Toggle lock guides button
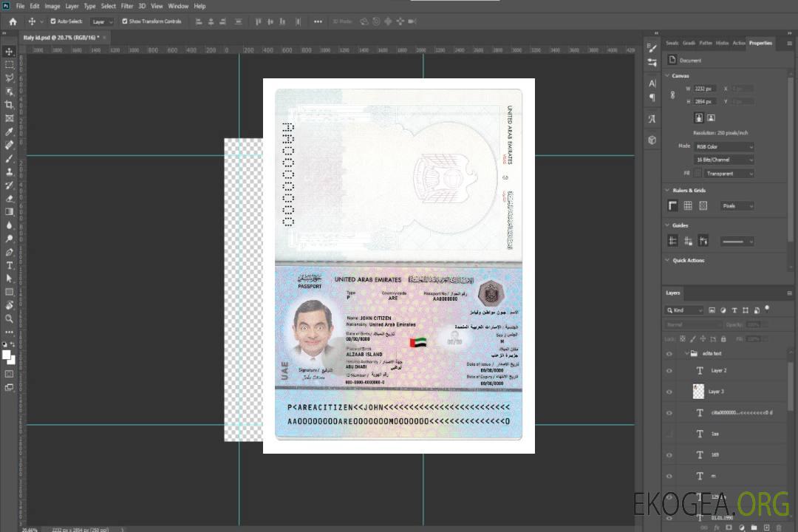The height and width of the screenshot is (532, 798). (x=688, y=241)
